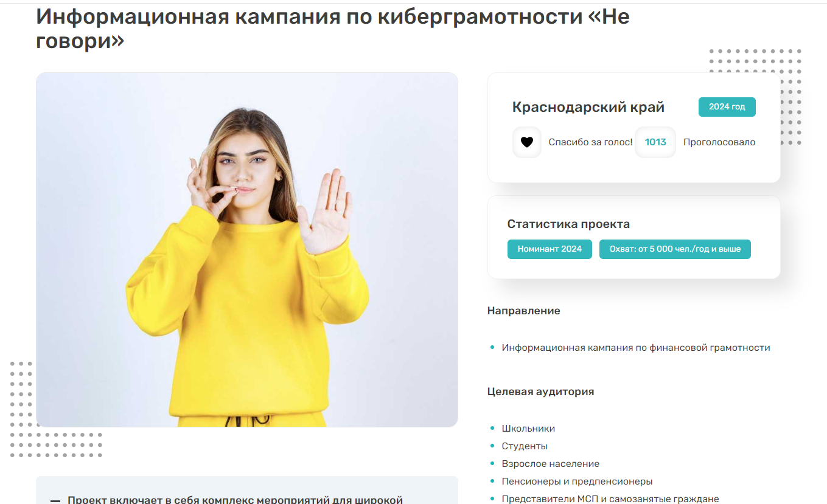Image resolution: width=827 pixels, height=504 pixels.
Task: Click the Статистика проекта heading
Action: 568,224
